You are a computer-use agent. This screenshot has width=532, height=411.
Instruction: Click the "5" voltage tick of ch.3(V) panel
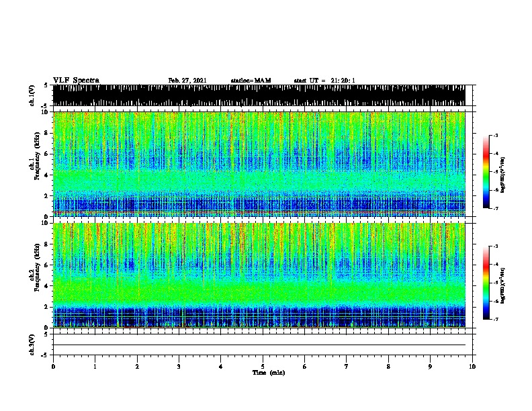pyautogui.click(x=46, y=334)
